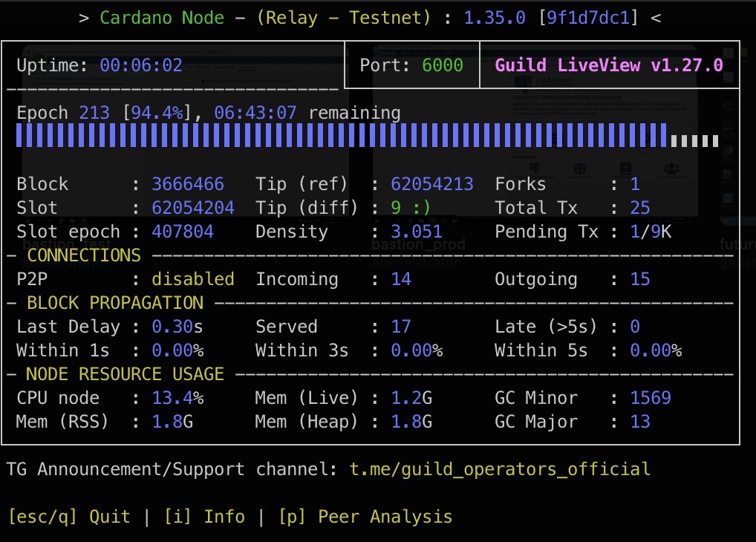
Task: Click the Tip (diff) value 9 :)
Action: 410,207
